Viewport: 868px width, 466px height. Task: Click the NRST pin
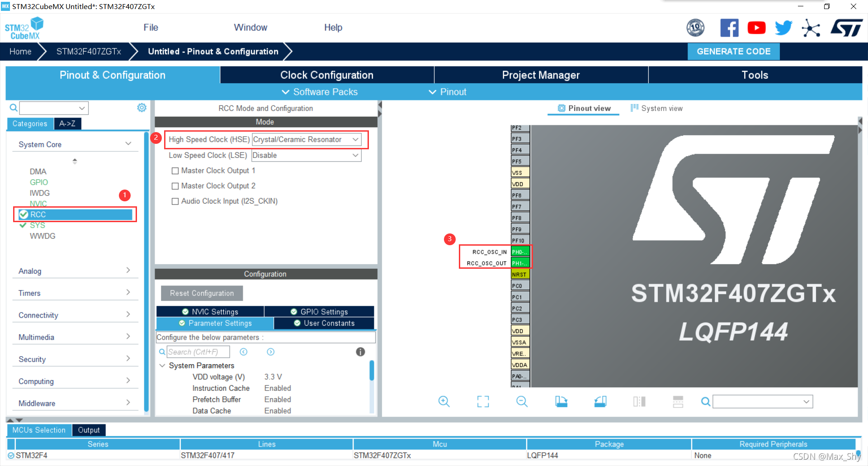[520, 275]
